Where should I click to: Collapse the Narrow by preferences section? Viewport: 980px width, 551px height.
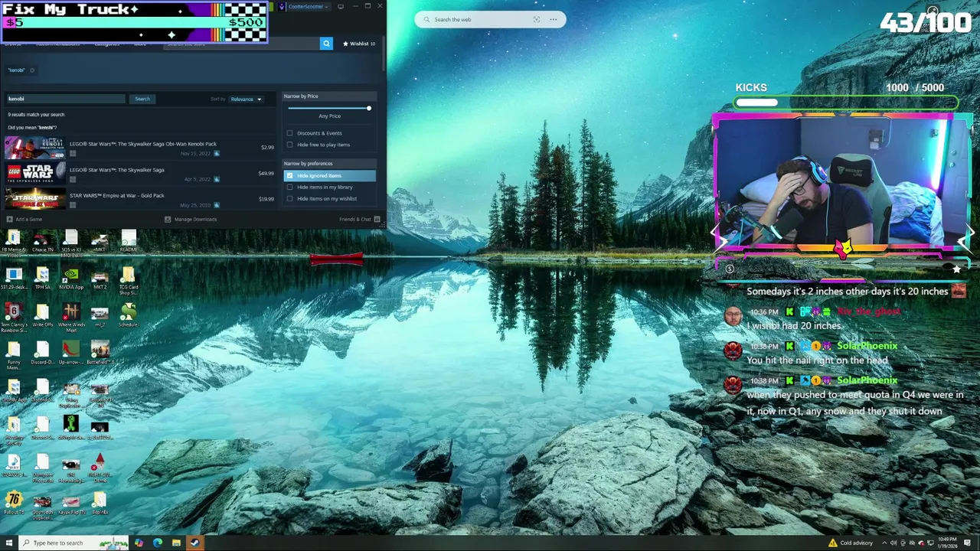tap(329, 163)
